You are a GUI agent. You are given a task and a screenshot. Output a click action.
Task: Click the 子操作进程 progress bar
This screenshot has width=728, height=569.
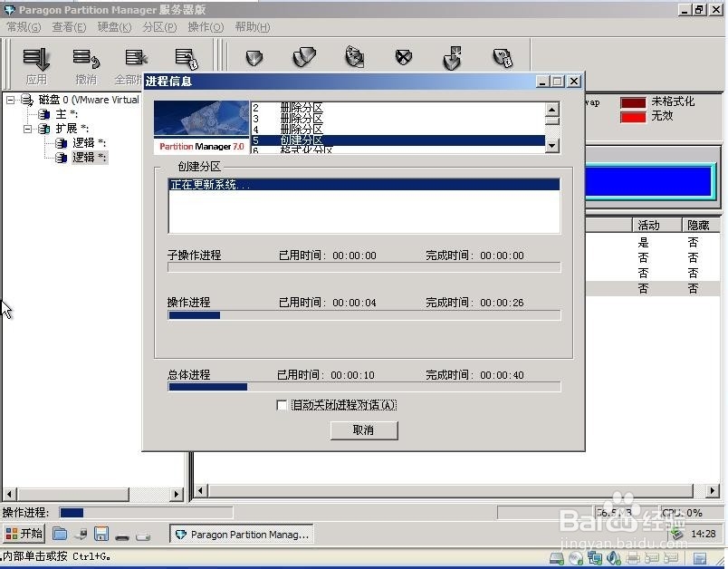tap(364, 267)
